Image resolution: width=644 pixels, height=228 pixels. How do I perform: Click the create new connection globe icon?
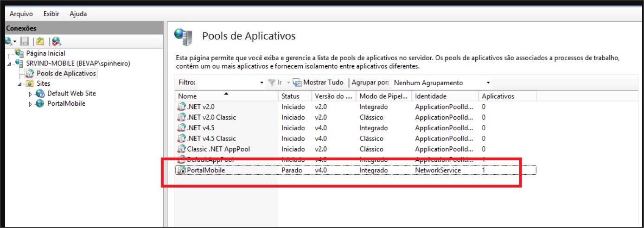(8, 41)
